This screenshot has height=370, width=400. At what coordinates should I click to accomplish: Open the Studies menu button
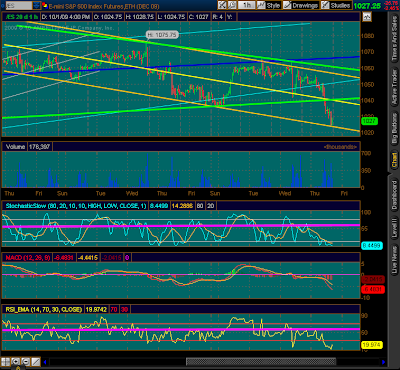pos(337,5)
